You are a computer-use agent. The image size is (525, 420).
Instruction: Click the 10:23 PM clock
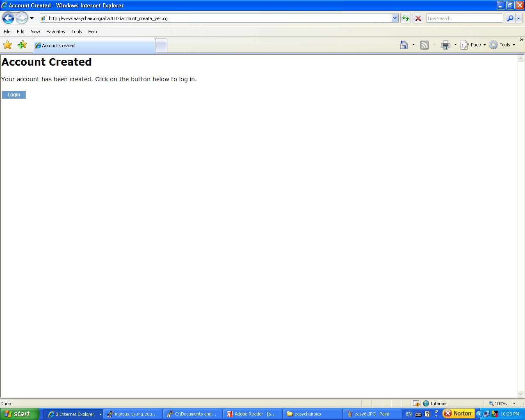510,414
